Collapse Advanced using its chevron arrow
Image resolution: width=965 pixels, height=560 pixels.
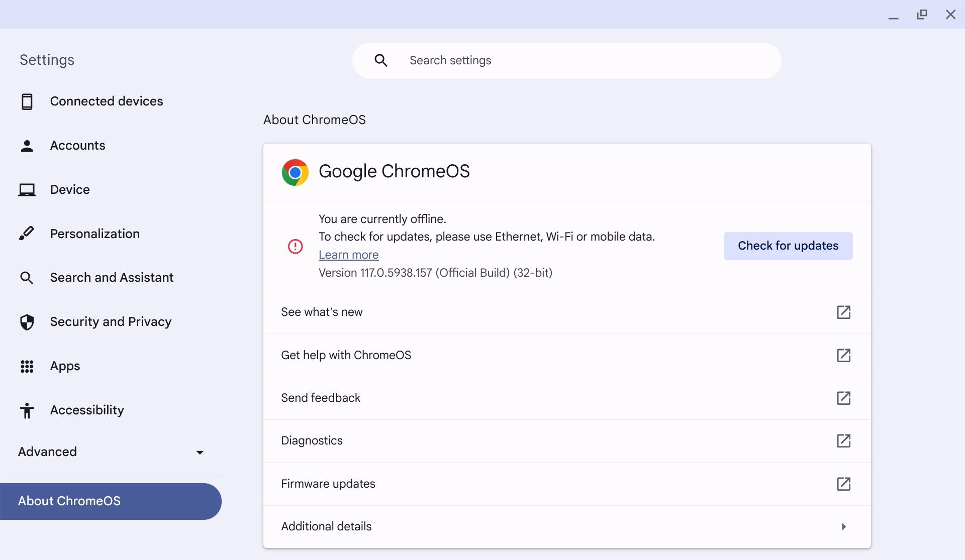click(200, 452)
